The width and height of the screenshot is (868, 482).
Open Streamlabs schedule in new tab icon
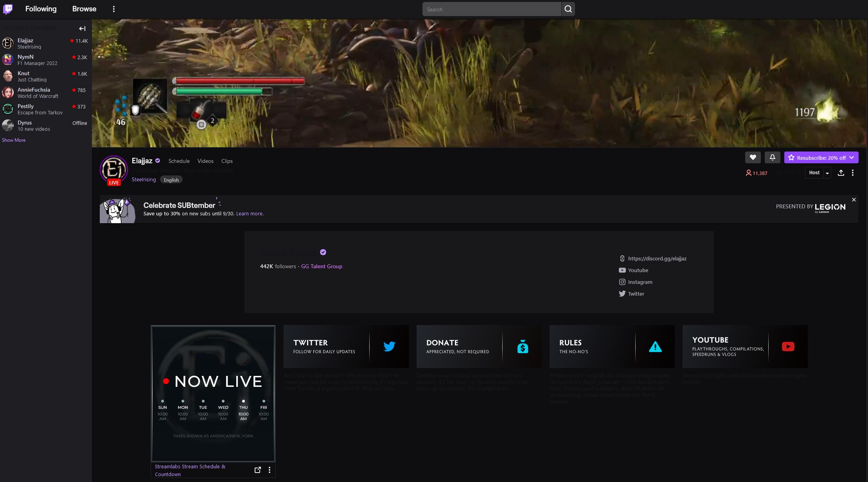point(258,469)
